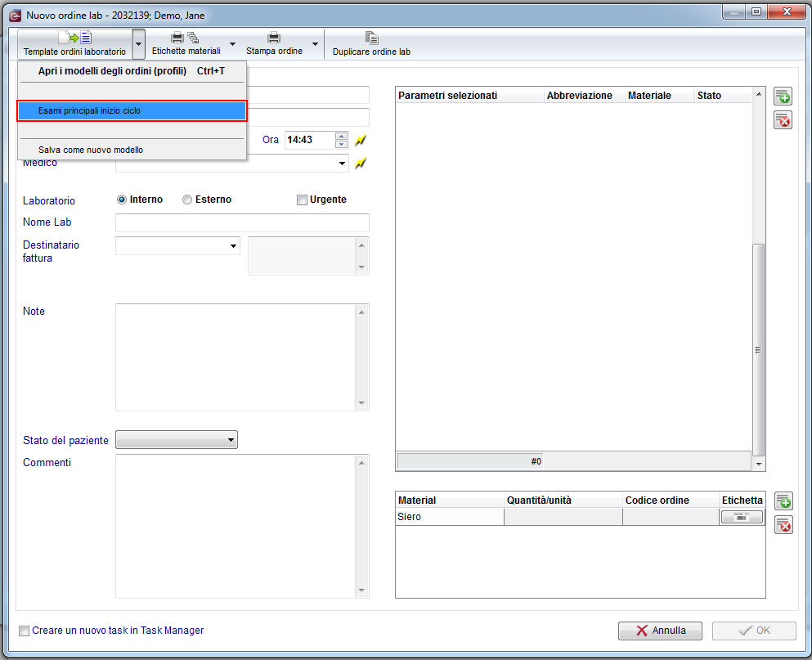Click the Template ordini laboratorio toolbar icon

coord(74,38)
